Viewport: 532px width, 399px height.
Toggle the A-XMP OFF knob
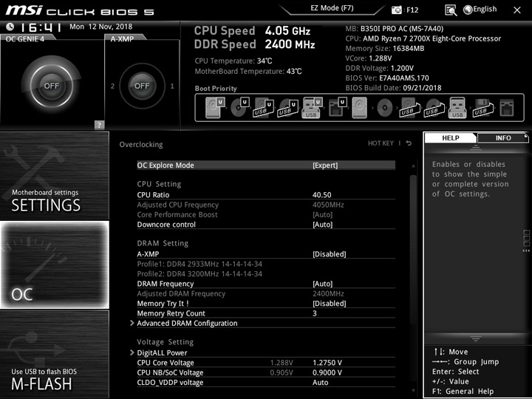click(142, 86)
